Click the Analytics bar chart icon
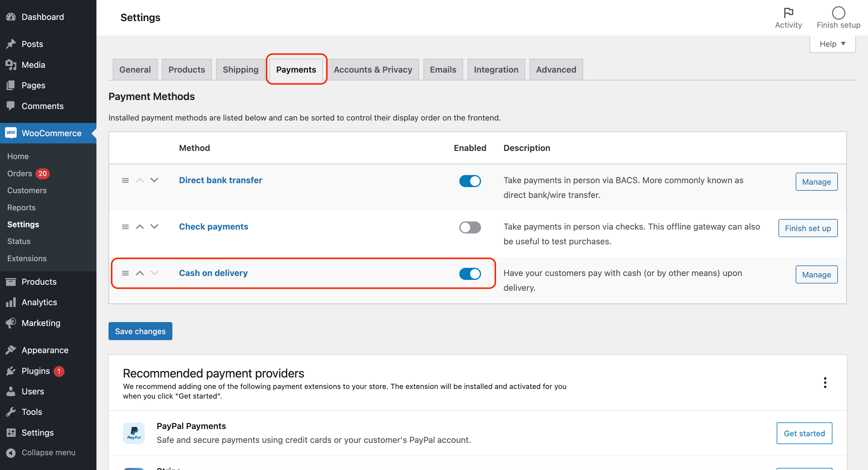The height and width of the screenshot is (470, 868). [x=11, y=302]
